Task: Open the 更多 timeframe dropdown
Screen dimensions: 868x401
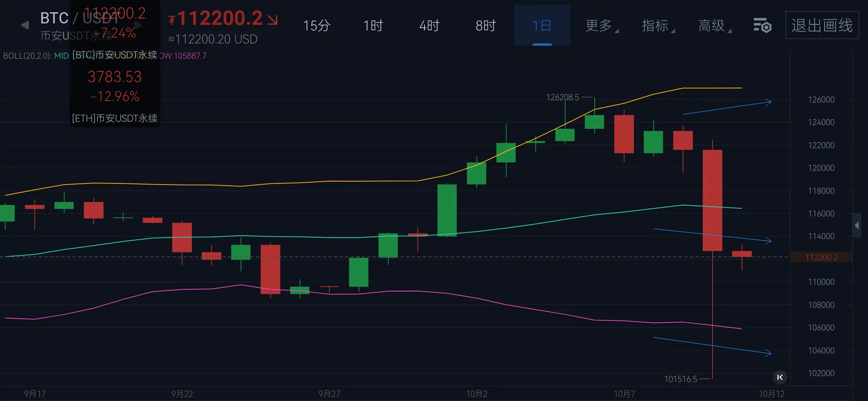Action: tap(601, 26)
